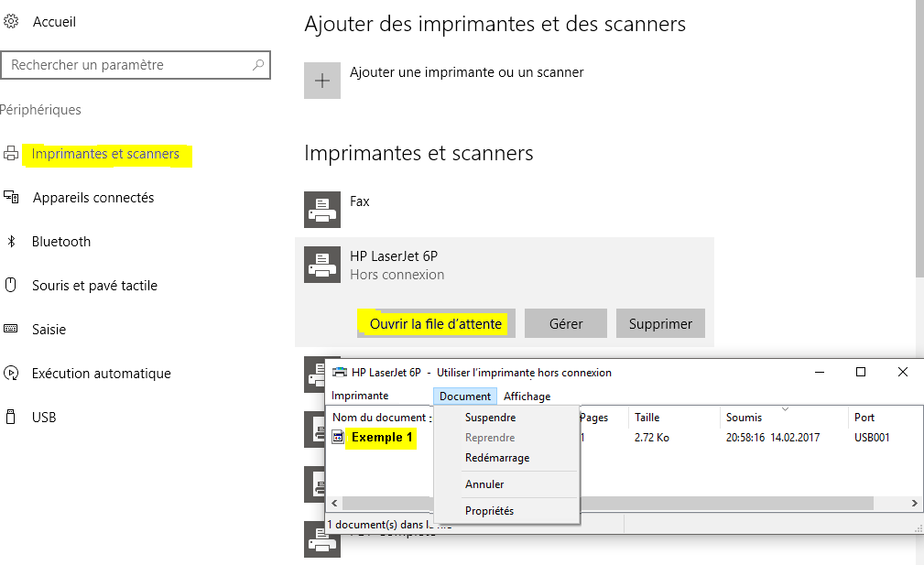Click the HP LaserJet 6P printer icon
The width and height of the screenshot is (924, 565).
click(x=322, y=265)
